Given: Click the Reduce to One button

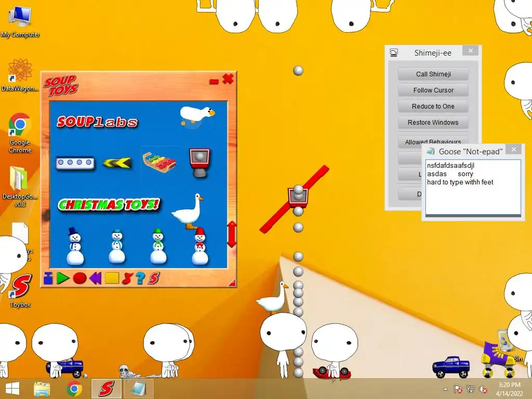Looking at the screenshot, I should [x=433, y=106].
